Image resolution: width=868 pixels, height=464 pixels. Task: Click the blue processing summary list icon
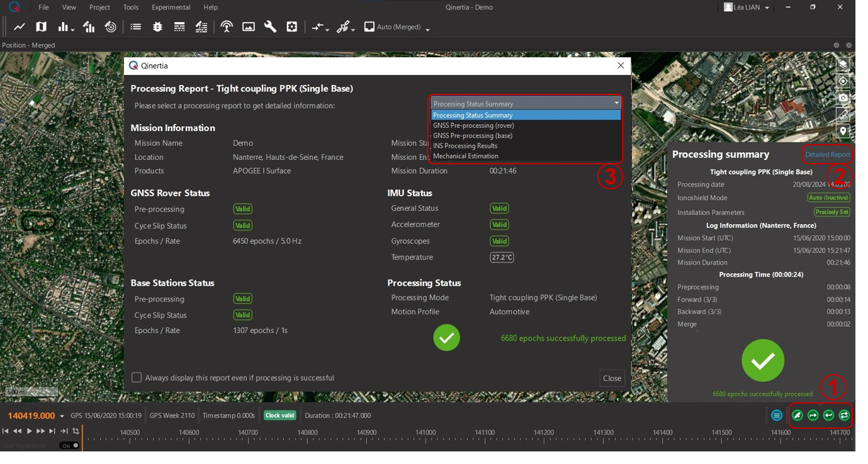(777, 416)
